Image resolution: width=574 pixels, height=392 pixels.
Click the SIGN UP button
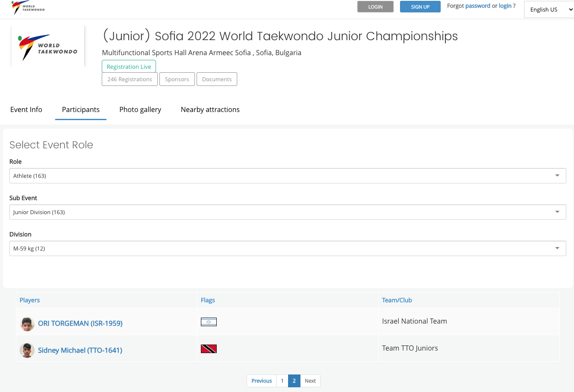420,7
